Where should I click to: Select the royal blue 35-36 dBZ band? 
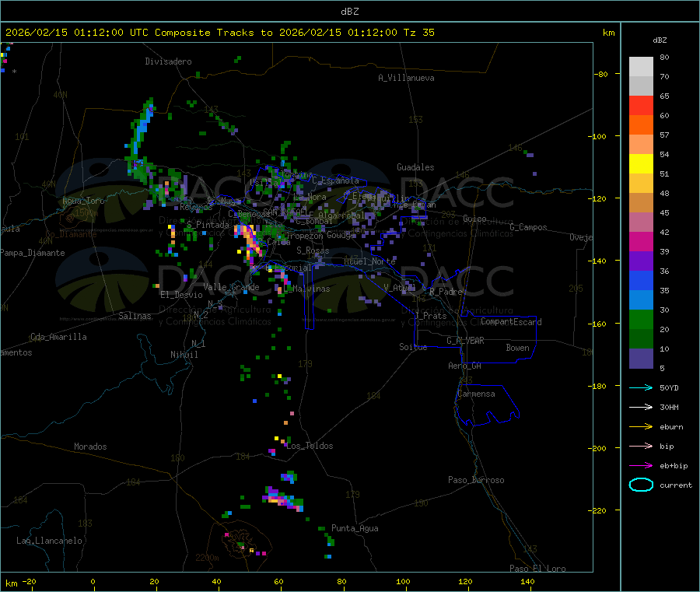pos(641,280)
